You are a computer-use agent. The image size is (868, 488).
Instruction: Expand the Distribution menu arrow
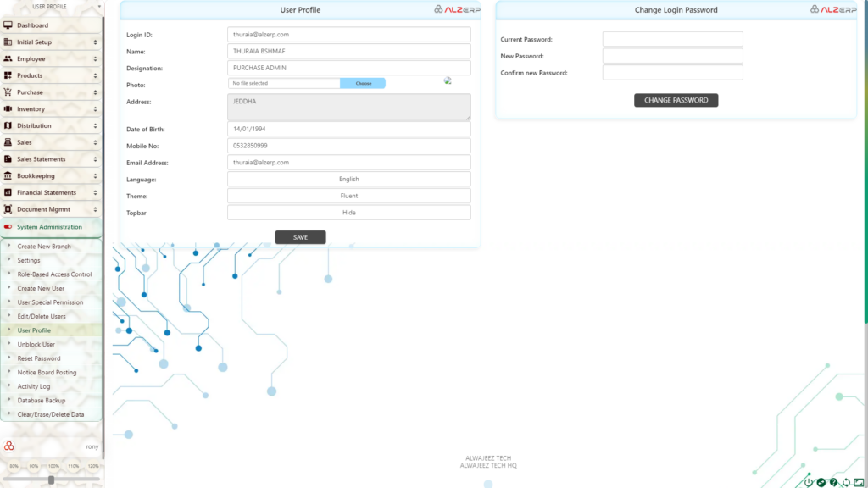click(95, 125)
